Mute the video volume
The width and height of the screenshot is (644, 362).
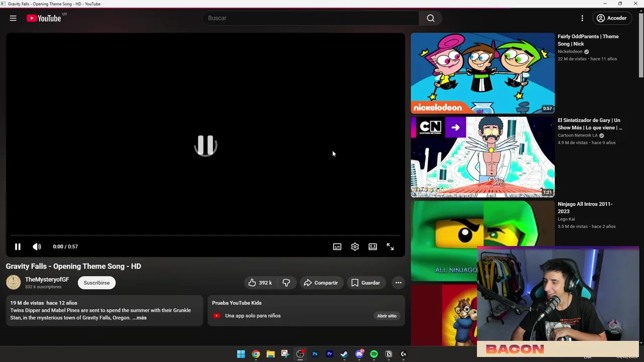[x=37, y=246]
